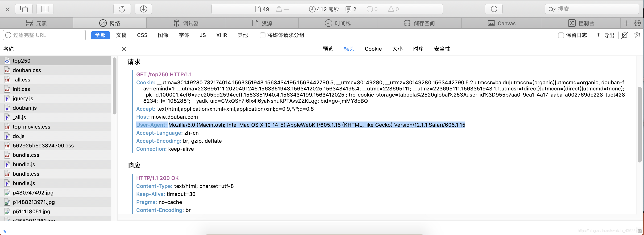Open console log count indicator showing 2

351,9
